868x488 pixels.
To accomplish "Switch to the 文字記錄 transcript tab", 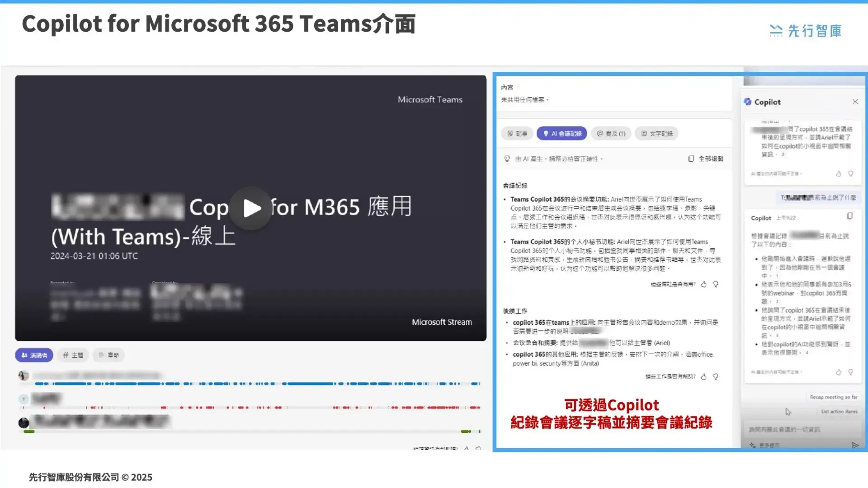I will [656, 133].
